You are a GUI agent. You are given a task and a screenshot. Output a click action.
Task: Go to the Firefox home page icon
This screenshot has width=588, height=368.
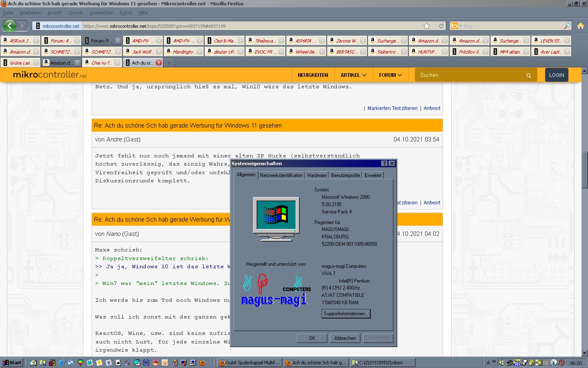[580, 26]
